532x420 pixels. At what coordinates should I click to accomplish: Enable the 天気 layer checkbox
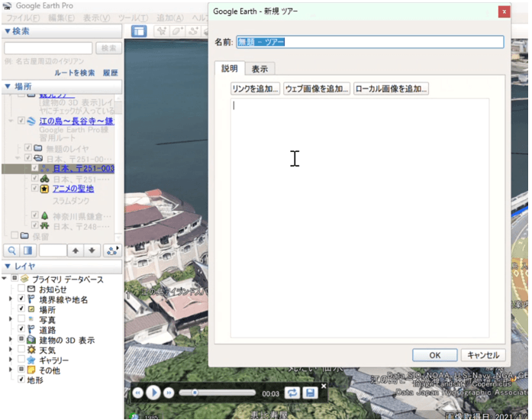[x=21, y=350]
